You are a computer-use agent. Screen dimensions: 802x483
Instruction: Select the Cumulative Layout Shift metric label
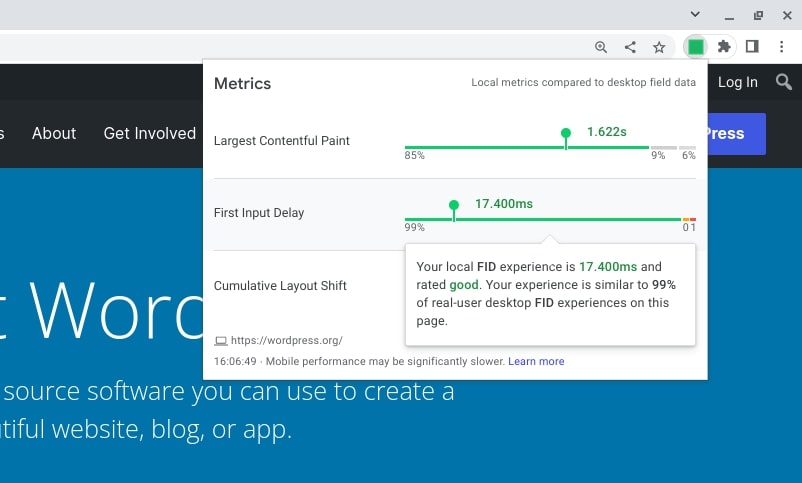[x=280, y=286]
